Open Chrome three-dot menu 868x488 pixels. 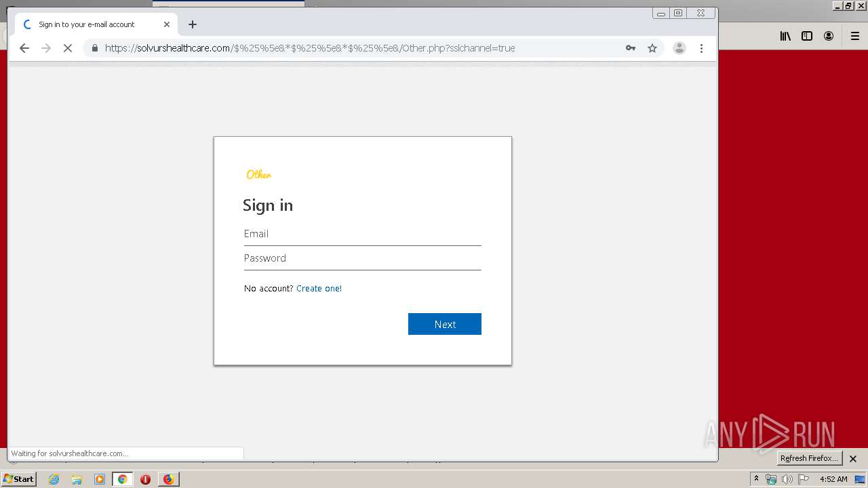[x=701, y=48]
